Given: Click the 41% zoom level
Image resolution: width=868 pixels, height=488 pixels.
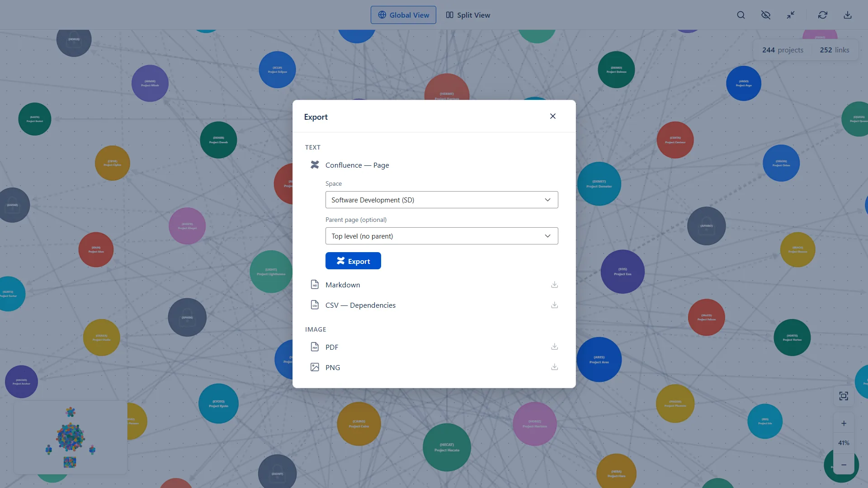Looking at the screenshot, I should click(844, 443).
